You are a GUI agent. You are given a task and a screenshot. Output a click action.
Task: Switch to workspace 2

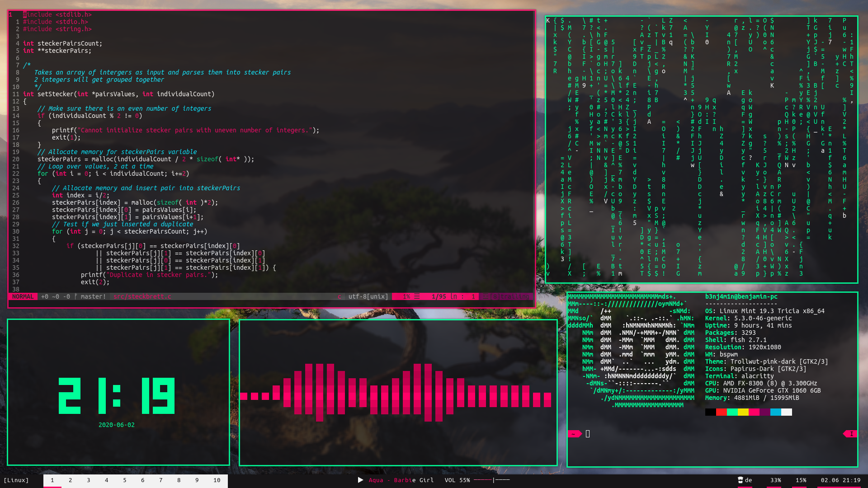click(x=71, y=480)
